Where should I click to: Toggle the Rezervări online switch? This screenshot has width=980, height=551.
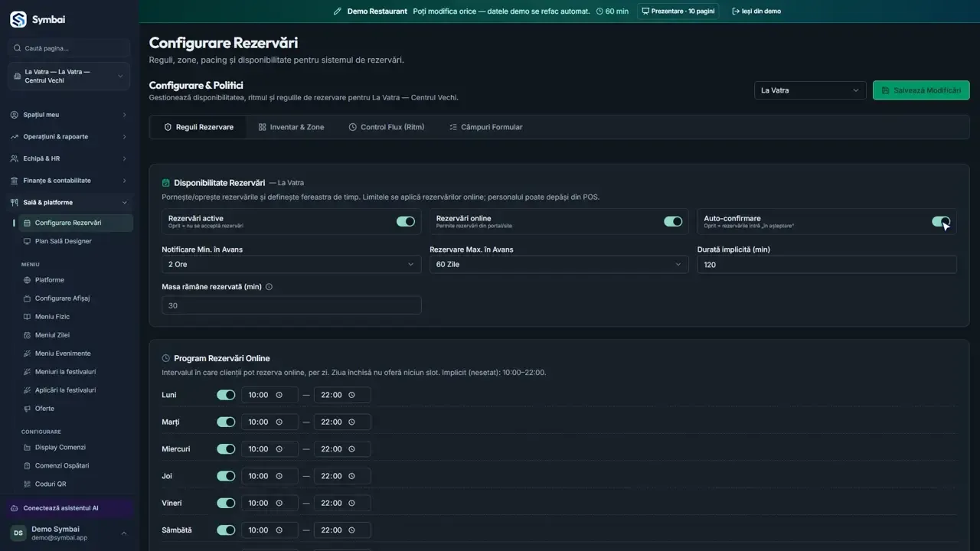(x=673, y=221)
